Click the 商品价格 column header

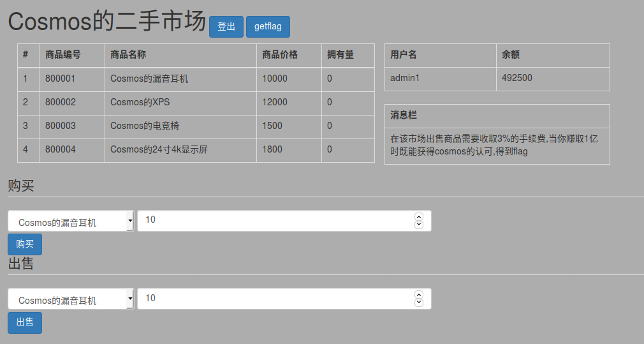click(x=280, y=55)
